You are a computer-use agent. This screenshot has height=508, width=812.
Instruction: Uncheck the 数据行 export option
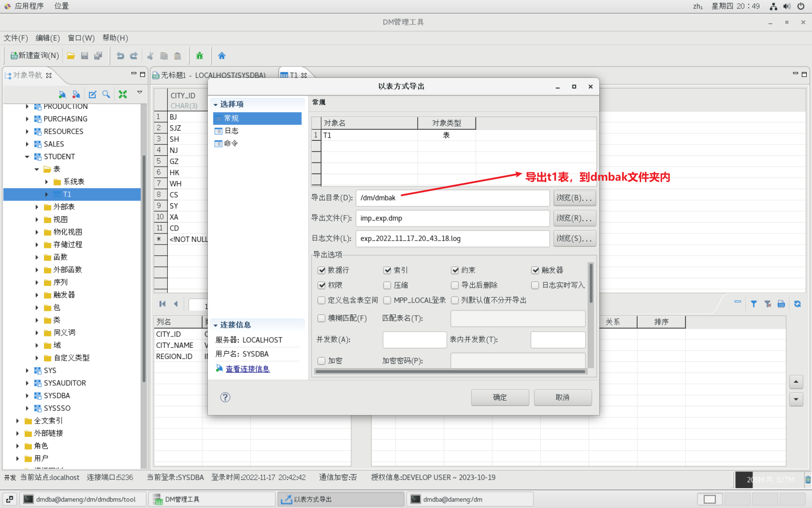(322, 270)
